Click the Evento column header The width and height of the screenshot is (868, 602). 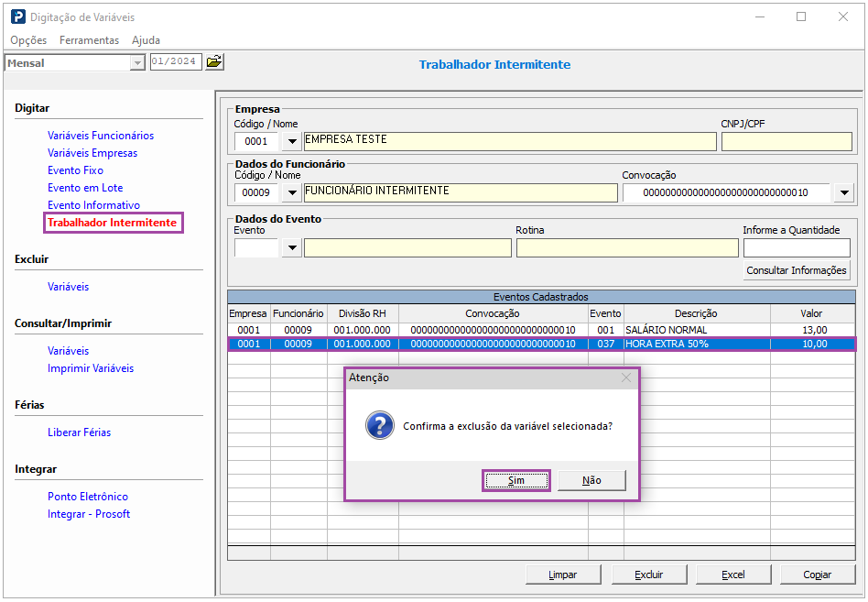click(605, 313)
